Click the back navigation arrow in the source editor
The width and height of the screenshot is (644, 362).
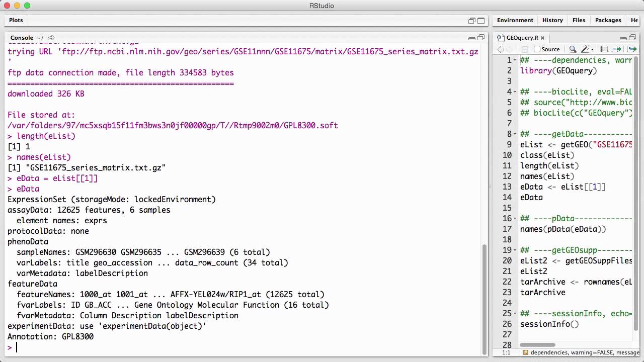[x=501, y=49]
